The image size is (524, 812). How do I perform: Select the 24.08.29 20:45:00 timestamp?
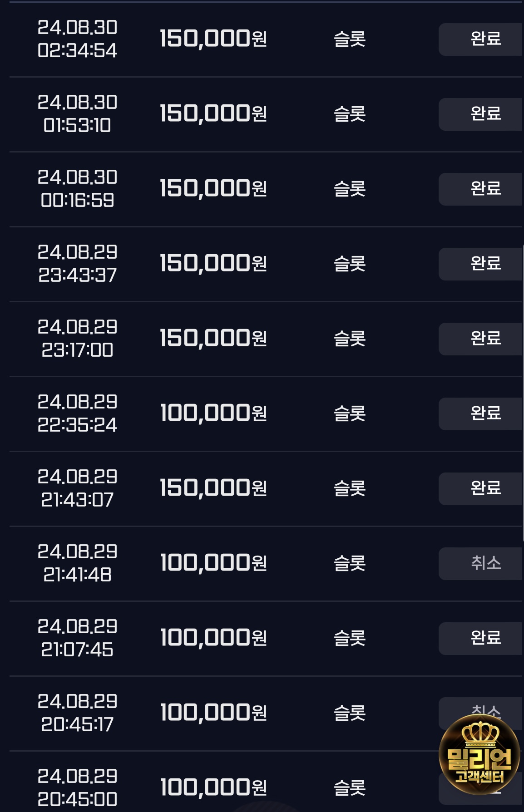pyautogui.click(x=77, y=788)
